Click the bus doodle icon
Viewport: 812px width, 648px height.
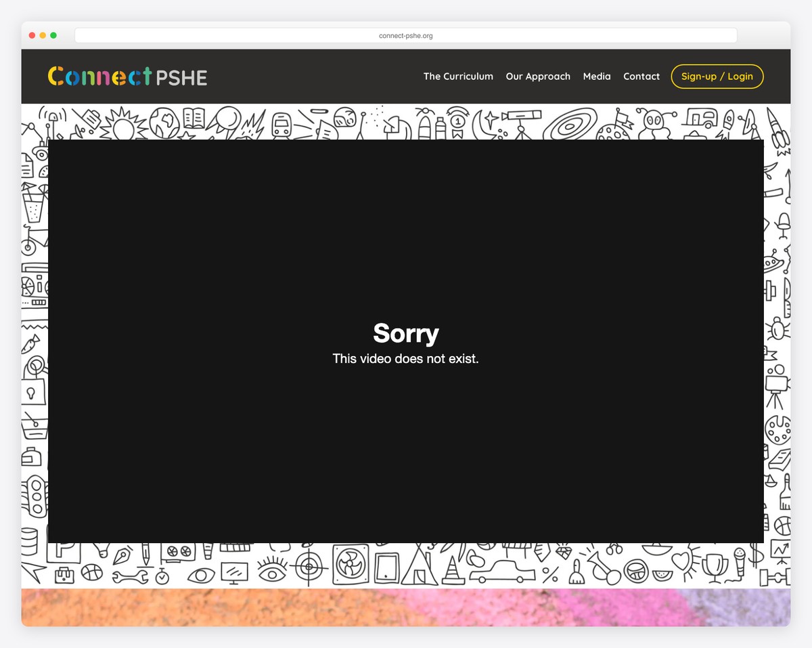pyautogui.click(x=281, y=124)
